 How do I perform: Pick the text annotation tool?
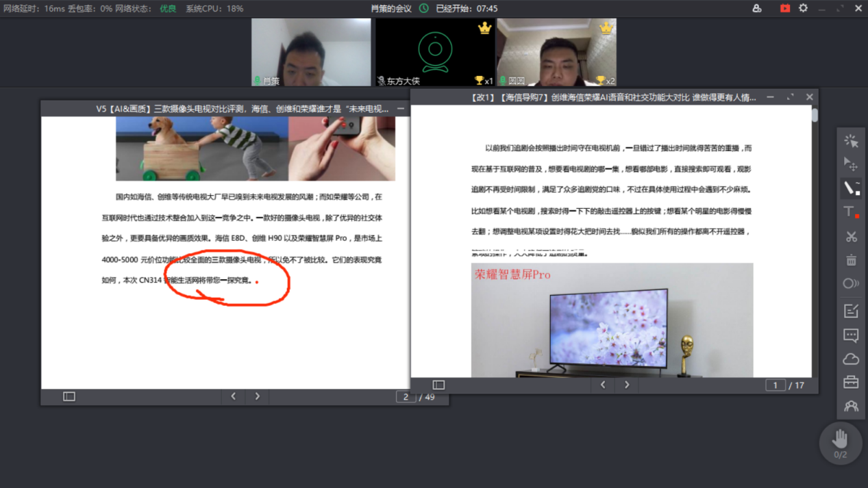pos(851,212)
